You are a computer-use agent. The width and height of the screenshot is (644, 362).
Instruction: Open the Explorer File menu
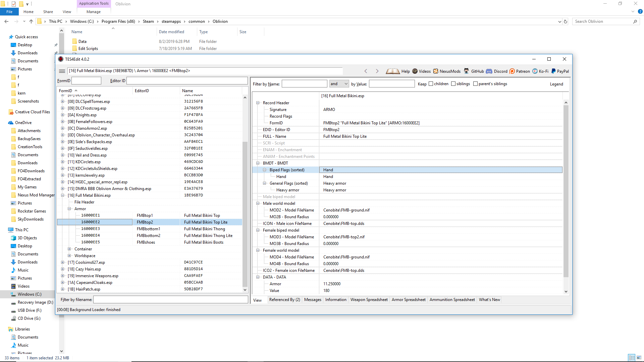[9, 12]
